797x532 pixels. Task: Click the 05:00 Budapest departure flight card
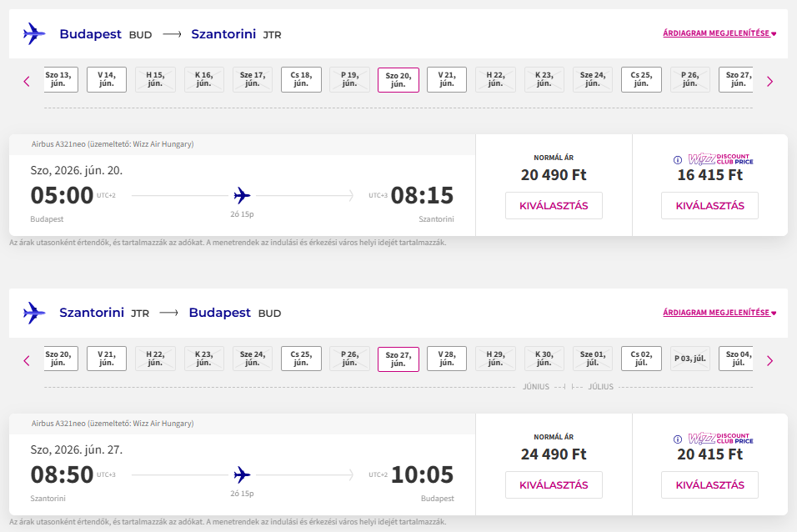coord(242,196)
